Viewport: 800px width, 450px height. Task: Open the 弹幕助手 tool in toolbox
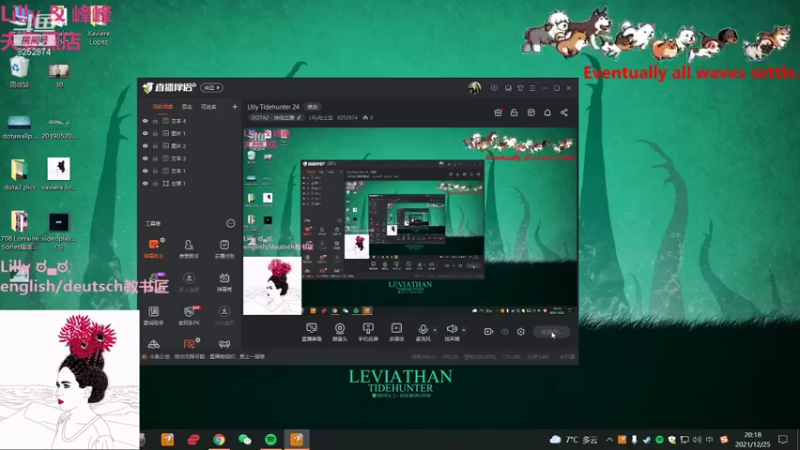tap(154, 248)
